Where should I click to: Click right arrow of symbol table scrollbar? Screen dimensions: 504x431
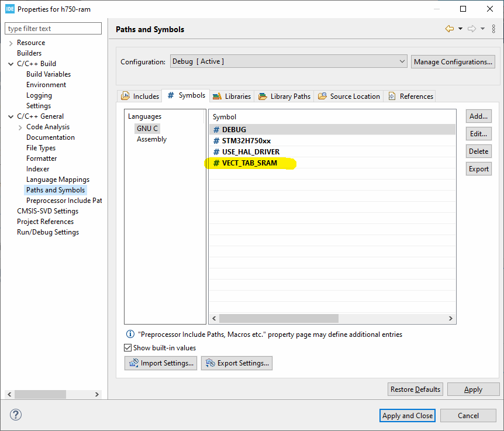coord(451,318)
